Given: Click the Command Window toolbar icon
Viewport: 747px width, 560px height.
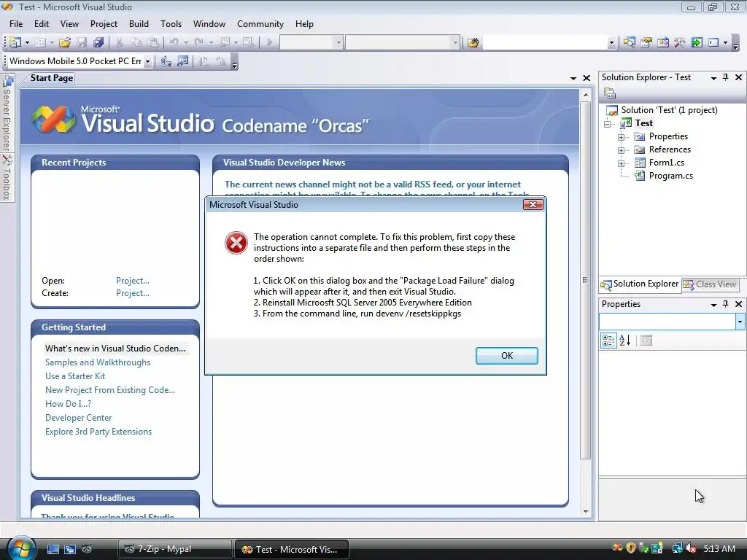Looking at the screenshot, I should coord(713,42).
